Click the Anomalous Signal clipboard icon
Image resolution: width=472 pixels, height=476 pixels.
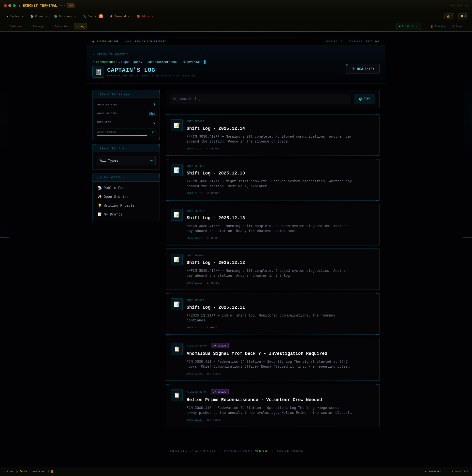177,349
